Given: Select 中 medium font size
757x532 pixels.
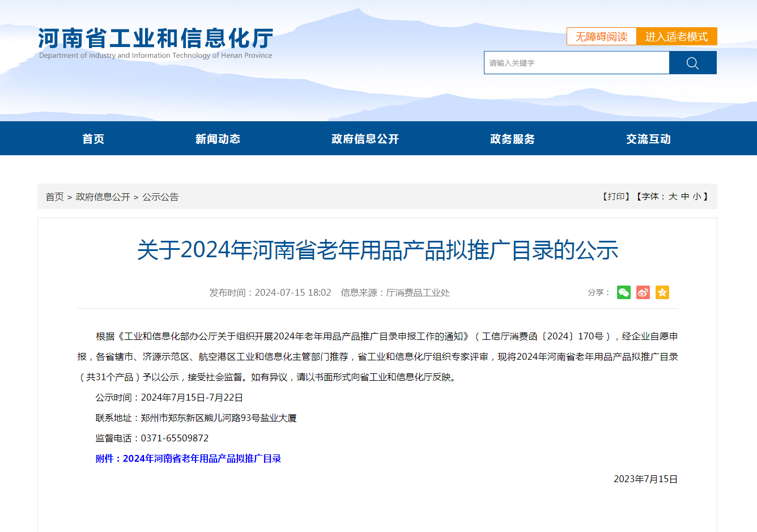Looking at the screenshot, I should (685, 197).
